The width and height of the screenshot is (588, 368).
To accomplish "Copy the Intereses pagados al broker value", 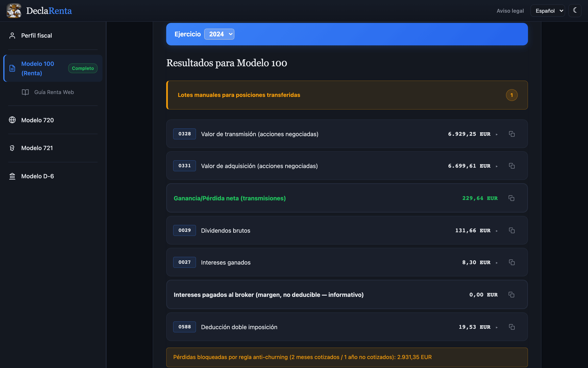I will (511, 294).
